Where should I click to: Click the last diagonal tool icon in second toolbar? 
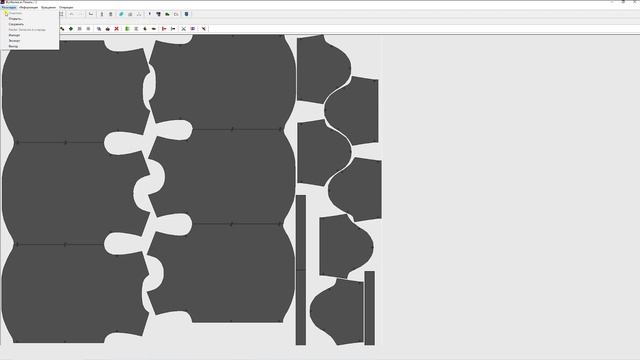click(x=203, y=29)
